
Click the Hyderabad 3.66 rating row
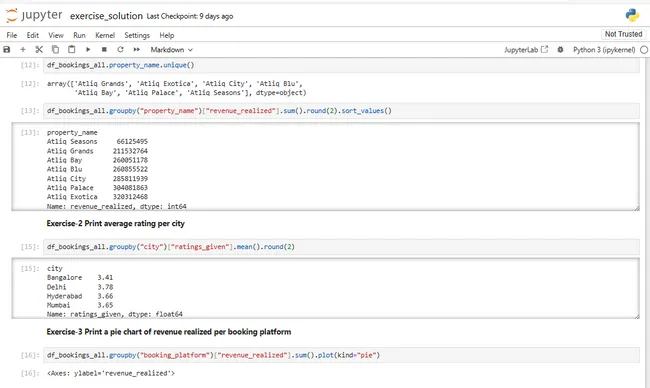pyautogui.click(x=80, y=296)
